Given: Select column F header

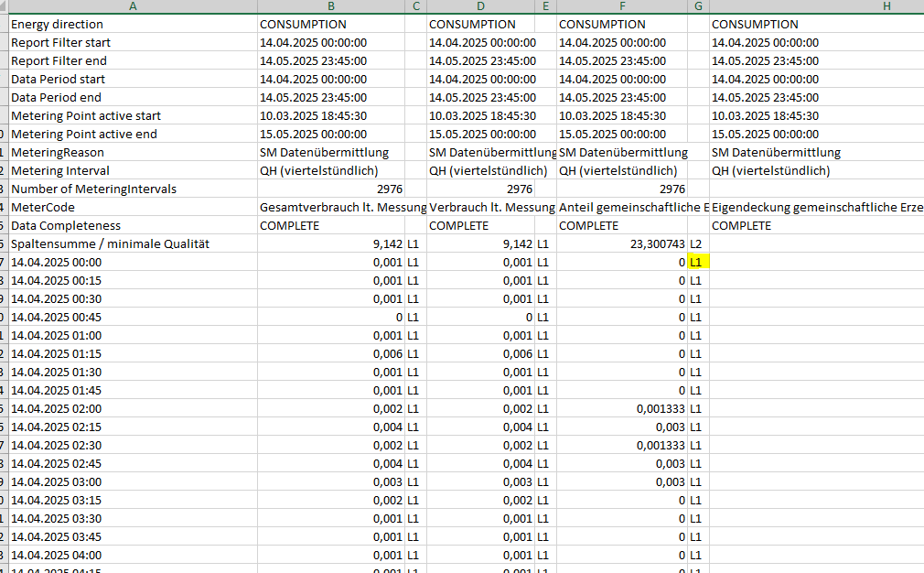Looking at the screenshot, I should coord(622,6).
